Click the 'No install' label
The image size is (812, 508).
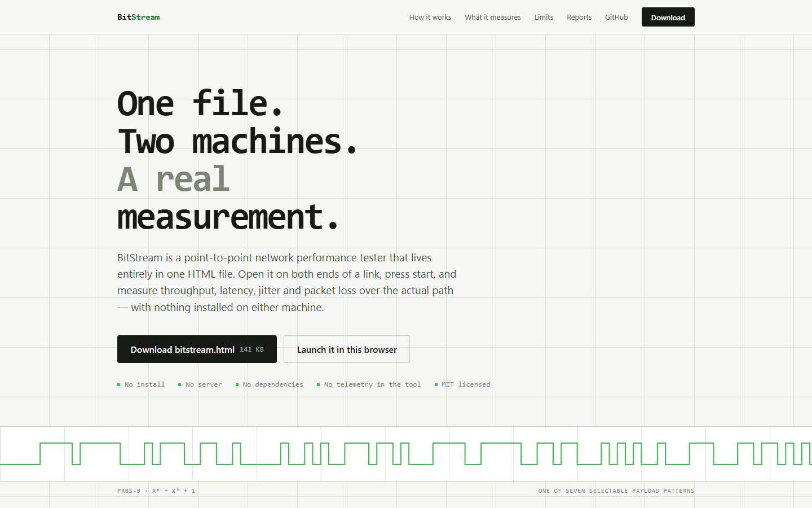coord(141,384)
